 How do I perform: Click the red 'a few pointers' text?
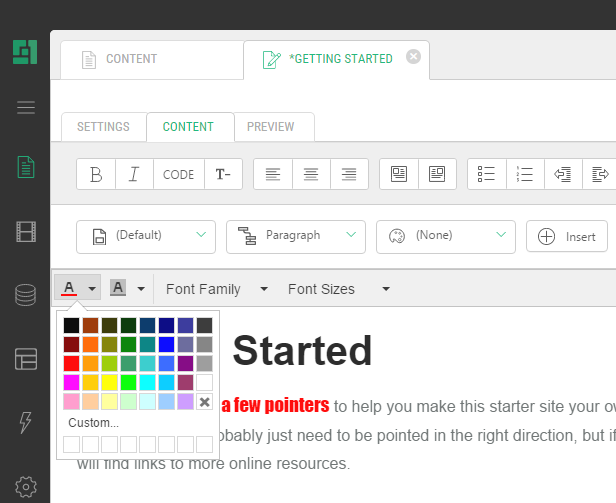275,406
